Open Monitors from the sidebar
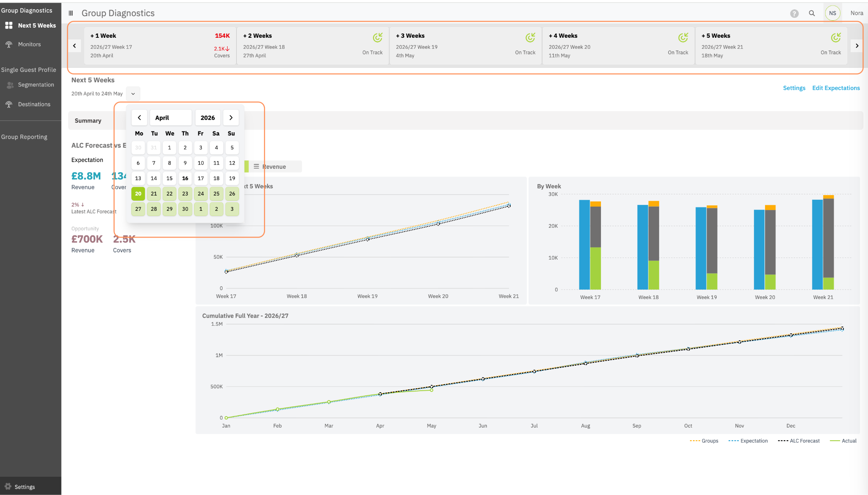Screen dimensions: 868x495 point(29,44)
